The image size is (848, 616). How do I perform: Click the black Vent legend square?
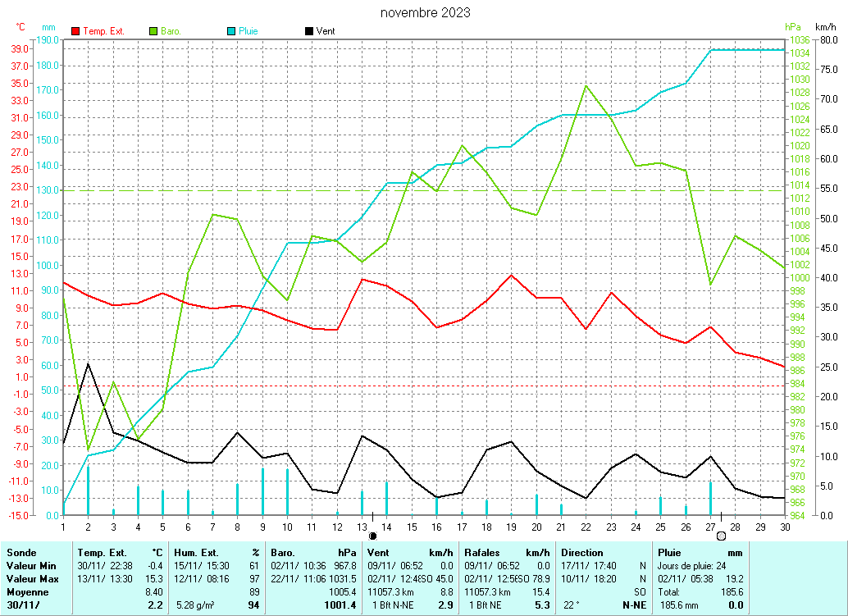pyautogui.click(x=308, y=31)
